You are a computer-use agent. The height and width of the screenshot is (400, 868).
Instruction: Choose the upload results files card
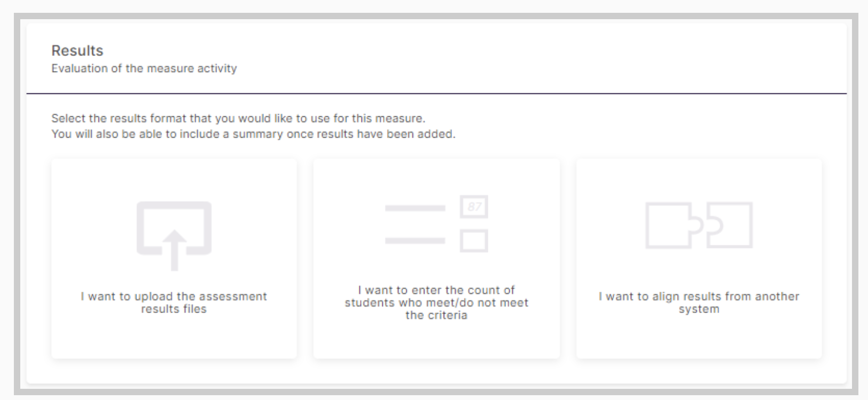(x=174, y=258)
